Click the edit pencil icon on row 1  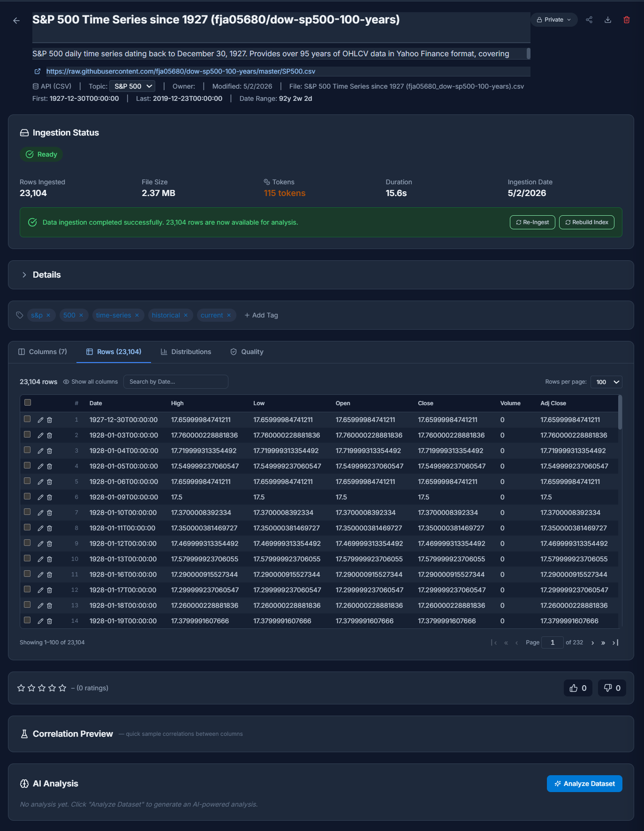pos(40,420)
